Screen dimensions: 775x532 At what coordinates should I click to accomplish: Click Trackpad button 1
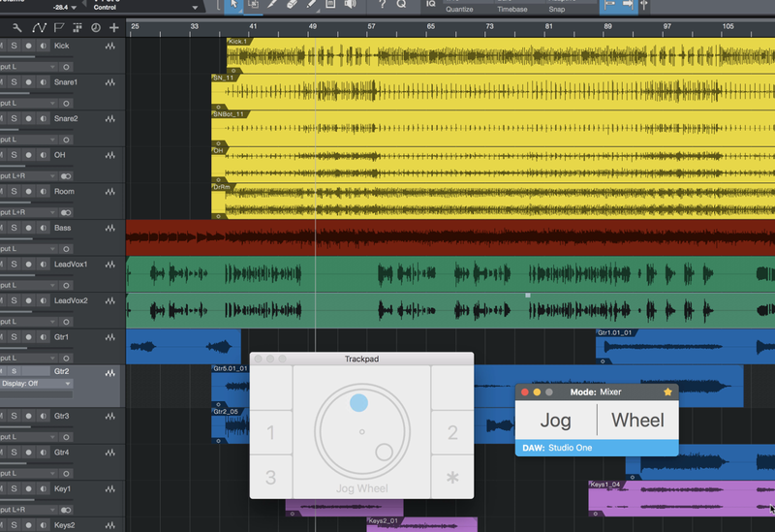tap(271, 432)
